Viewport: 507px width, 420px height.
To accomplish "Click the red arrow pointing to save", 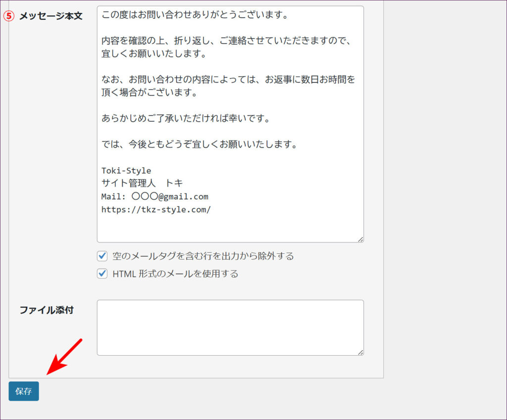I will [x=63, y=357].
